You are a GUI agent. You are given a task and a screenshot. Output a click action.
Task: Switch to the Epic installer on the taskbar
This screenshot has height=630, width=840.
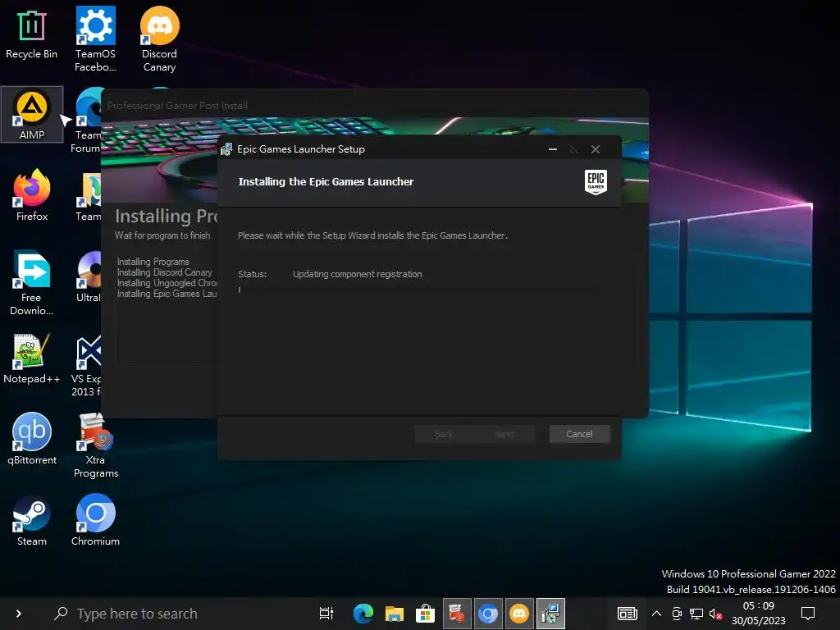point(550,614)
